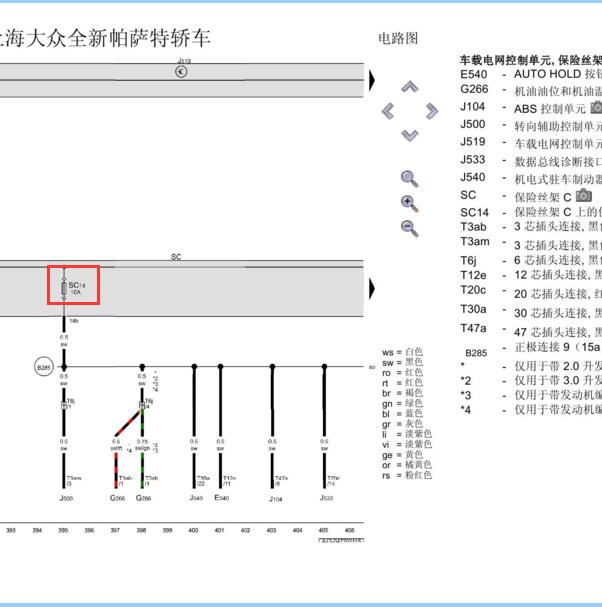Click the ge = 黄色 color code
Viewport: 602px width, 607px height.
[402, 455]
